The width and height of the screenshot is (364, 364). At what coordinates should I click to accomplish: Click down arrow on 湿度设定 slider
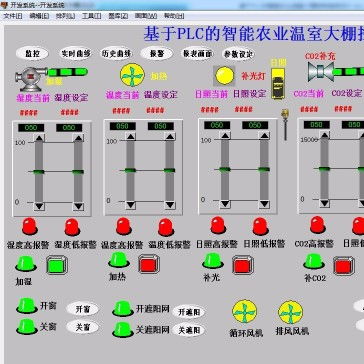click(78, 206)
